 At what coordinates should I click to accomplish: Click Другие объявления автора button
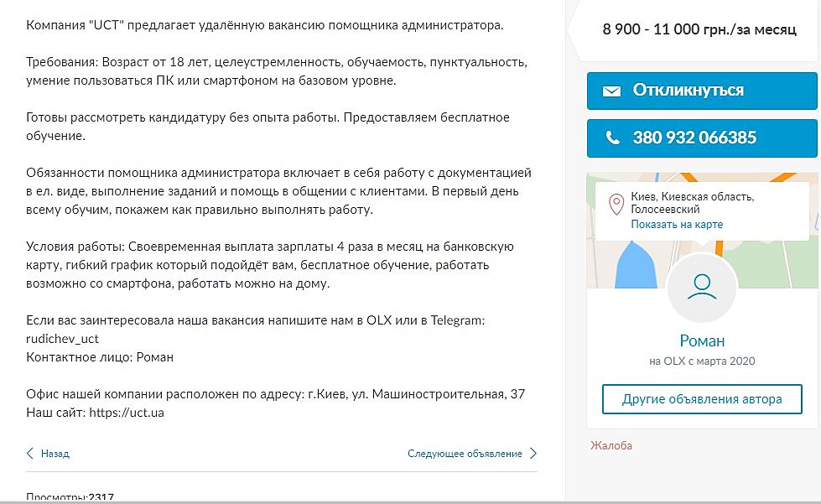(702, 399)
